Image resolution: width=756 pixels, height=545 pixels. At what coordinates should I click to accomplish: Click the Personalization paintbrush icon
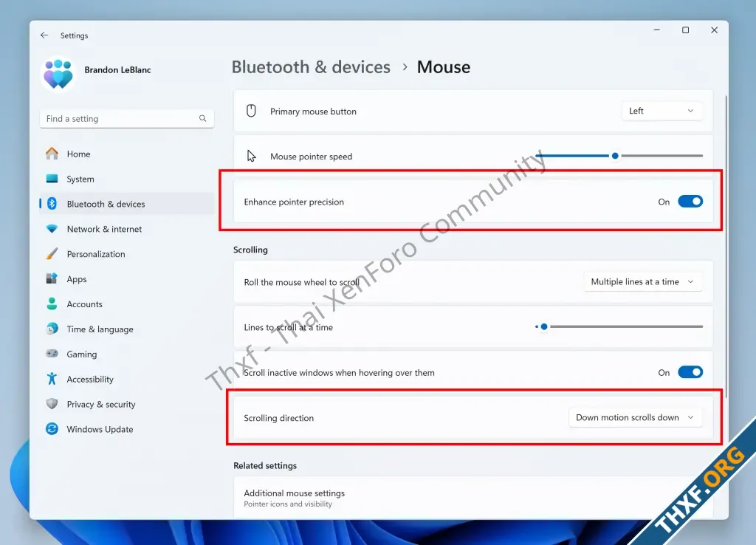pos(52,254)
